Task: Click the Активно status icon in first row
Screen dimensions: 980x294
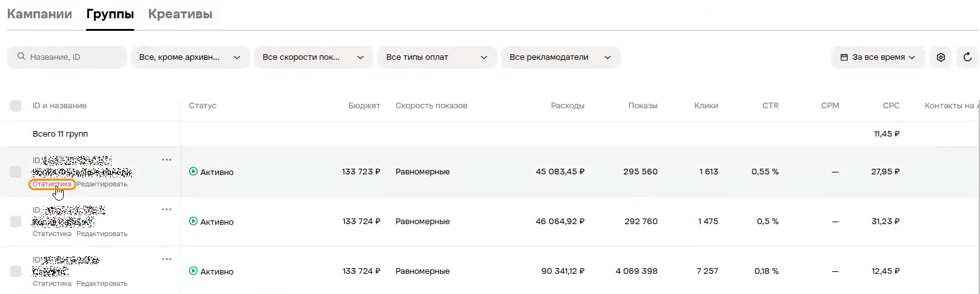Action: [x=193, y=172]
